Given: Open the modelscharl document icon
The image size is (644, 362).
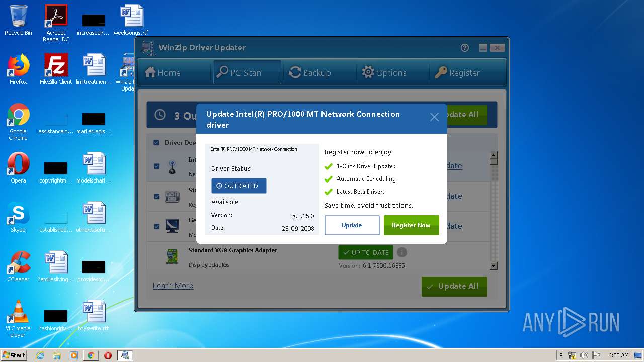Looking at the screenshot, I should coord(94,168).
